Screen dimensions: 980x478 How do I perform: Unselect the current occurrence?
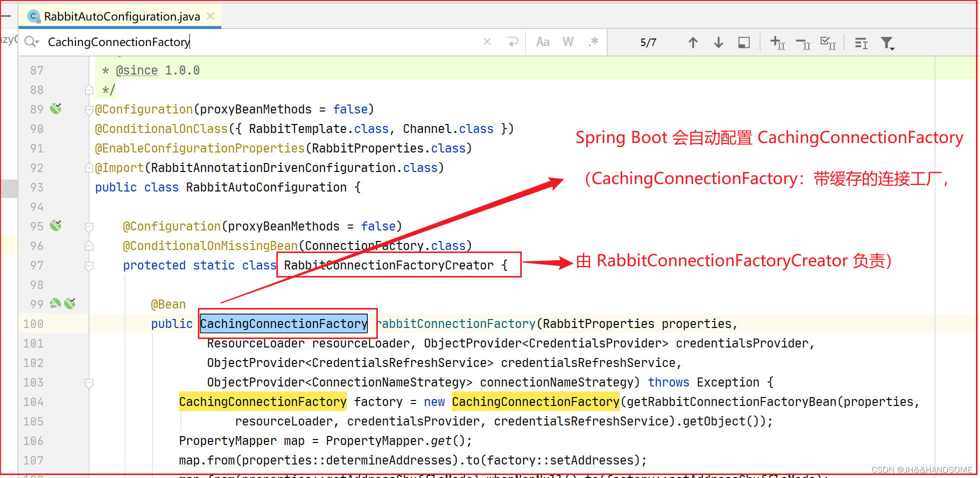(x=803, y=44)
